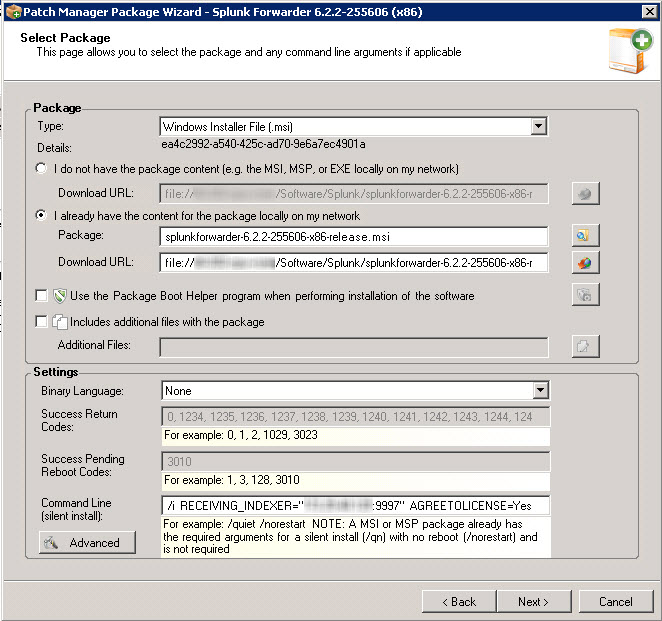Click the 'For example: 1, 3, 128, 3010' hint
Image resolution: width=662 pixels, height=621 pixels.
[232, 480]
